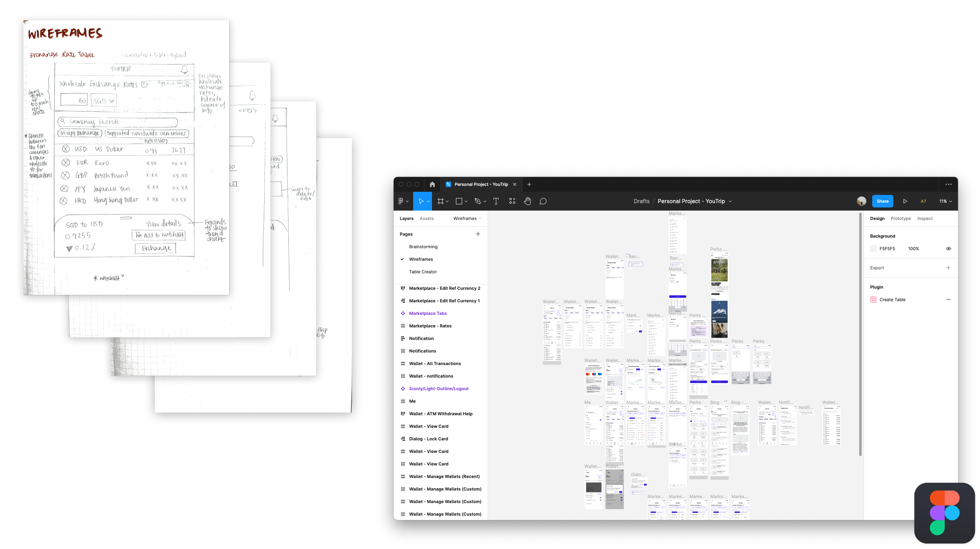The height and width of the screenshot is (549, 980).
Task: Open the Resources components tool
Action: [512, 201]
